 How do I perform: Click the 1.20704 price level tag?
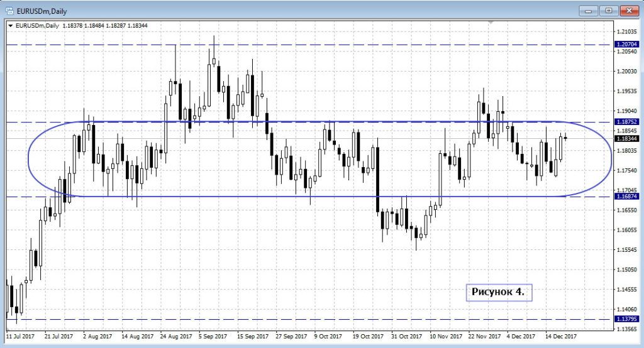[626, 45]
